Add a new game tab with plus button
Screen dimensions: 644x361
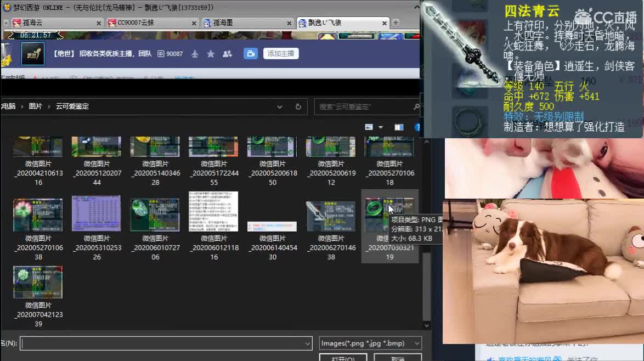point(396,22)
